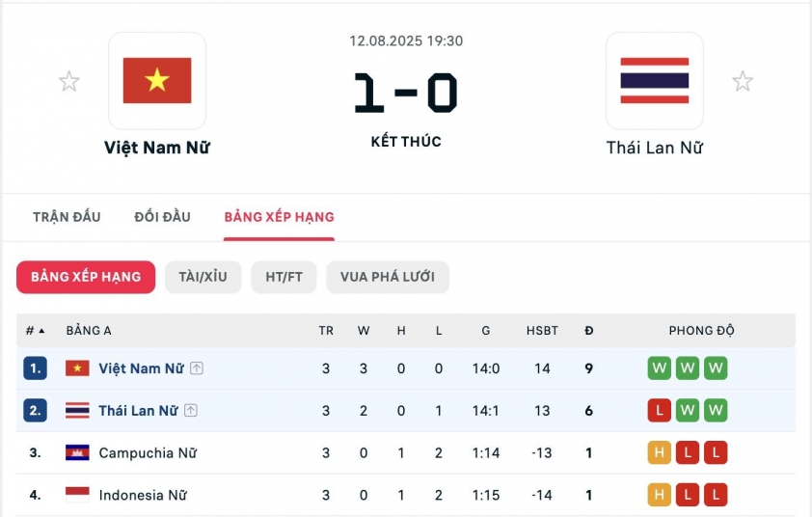Screen dimensions: 812x517
Task: Select the BẢNG XẾP HẠNG tab
Action: [279, 217]
